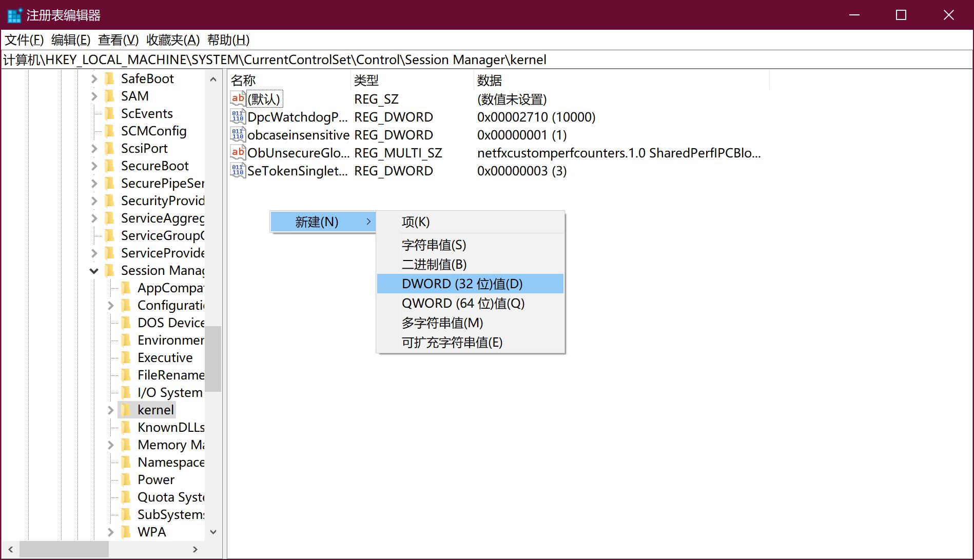
Task: Click tree pane scroll down arrow
Action: [x=213, y=532]
